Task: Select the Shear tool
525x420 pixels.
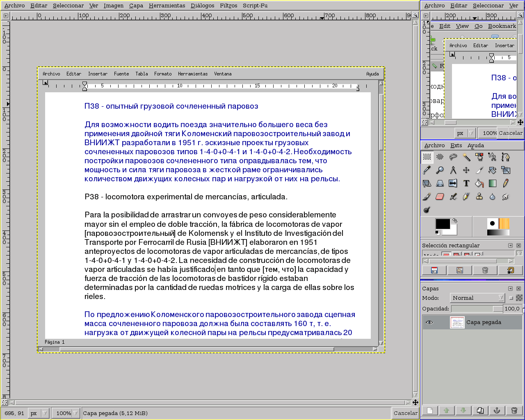Action: coord(427,183)
